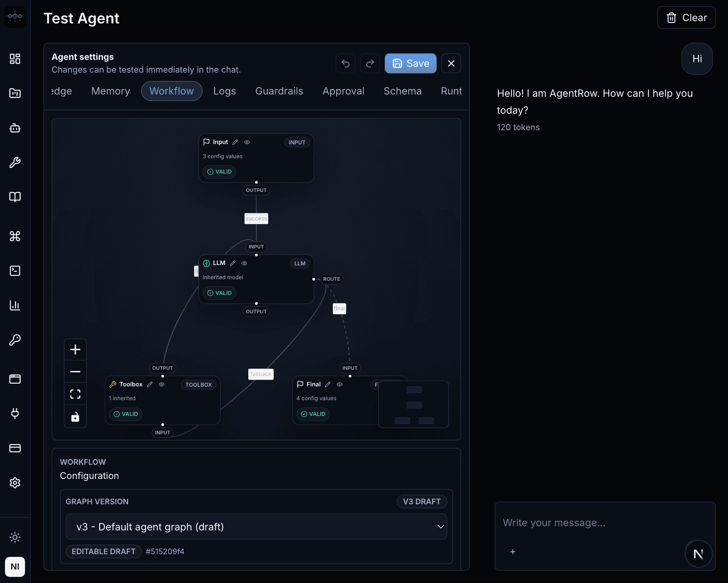The height and width of the screenshot is (583, 728).
Task: Select the Input workflow node title
Action: pos(220,142)
